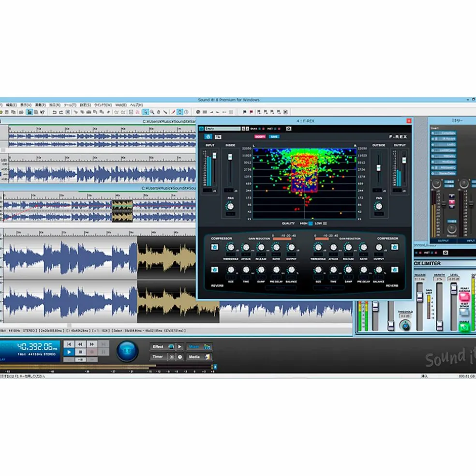Click the clock icon in the top toolbar
The image size is (476, 476).
186,112
